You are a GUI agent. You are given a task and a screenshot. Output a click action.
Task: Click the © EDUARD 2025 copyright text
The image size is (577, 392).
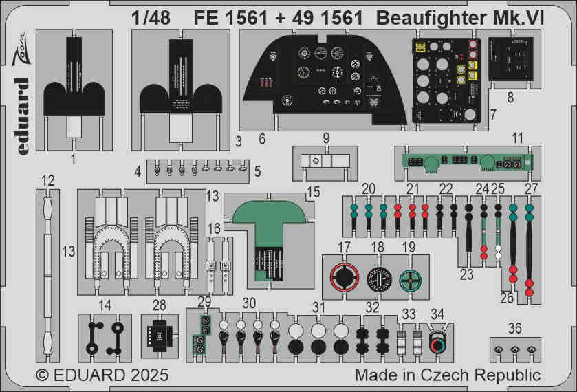(x=102, y=375)
